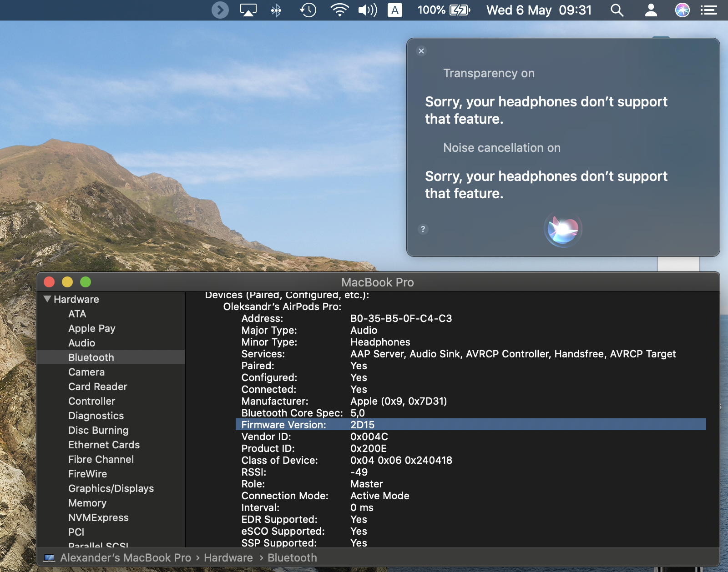Close the MacBook Pro window
Screen dimensions: 728x572
(49, 282)
